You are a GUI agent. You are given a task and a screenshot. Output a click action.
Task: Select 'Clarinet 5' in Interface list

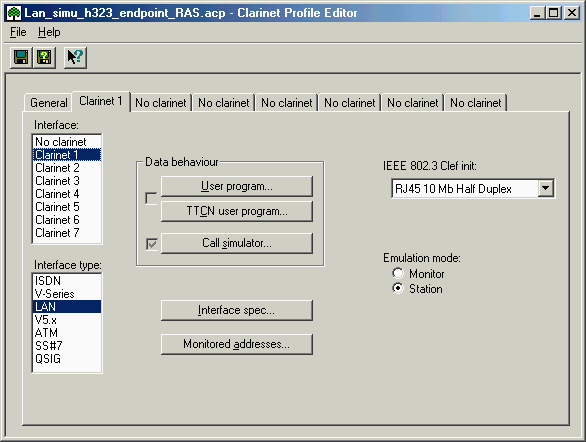[x=67, y=207]
